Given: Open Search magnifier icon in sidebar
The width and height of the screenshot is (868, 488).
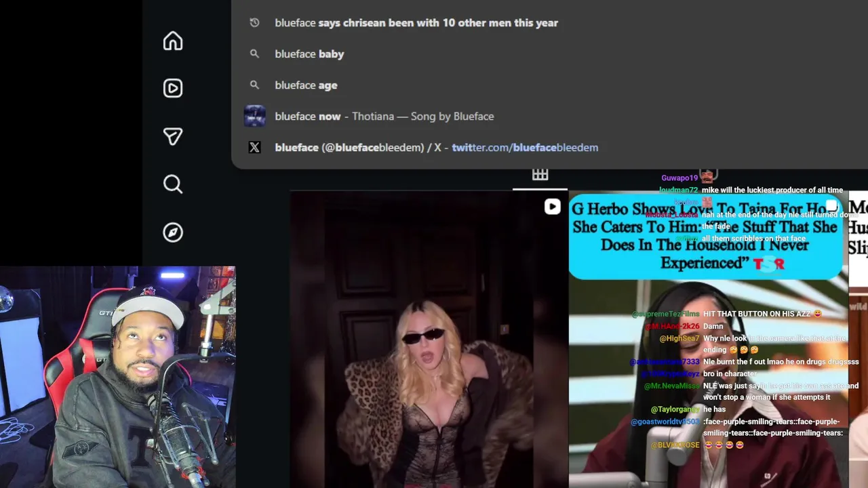Looking at the screenshot, I should [173, 184].
